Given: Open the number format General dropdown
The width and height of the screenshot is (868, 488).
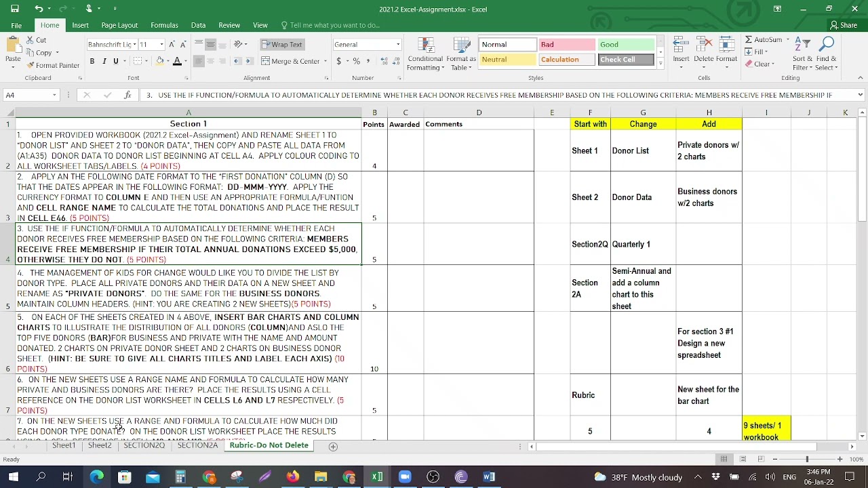Looking at the screenshot, I should (398, 44).
